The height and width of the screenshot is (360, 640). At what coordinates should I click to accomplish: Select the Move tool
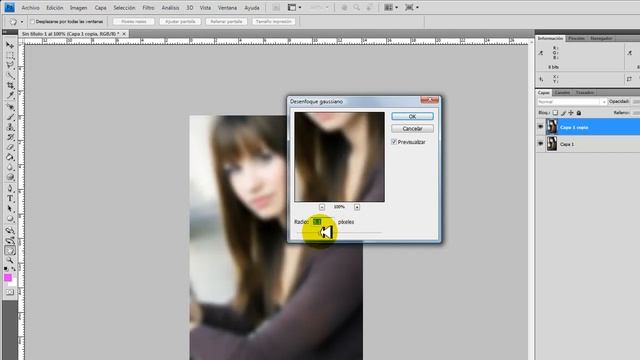click(x=10, y=45)
